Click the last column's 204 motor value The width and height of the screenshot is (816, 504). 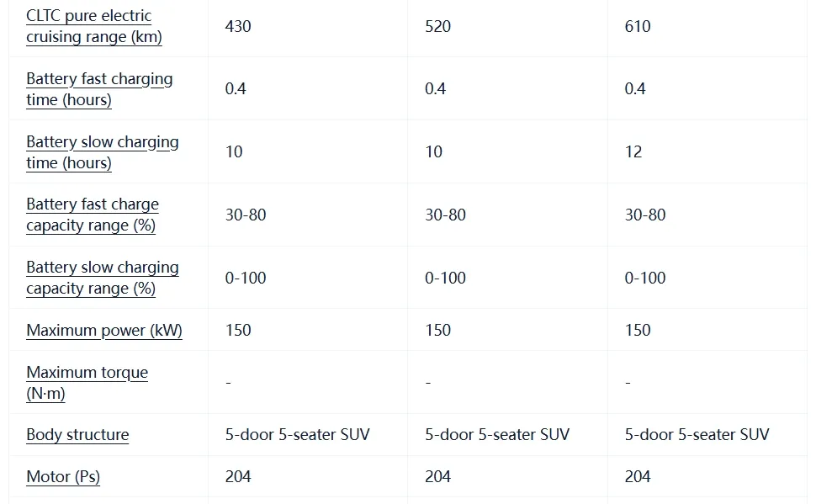[638, 477]
